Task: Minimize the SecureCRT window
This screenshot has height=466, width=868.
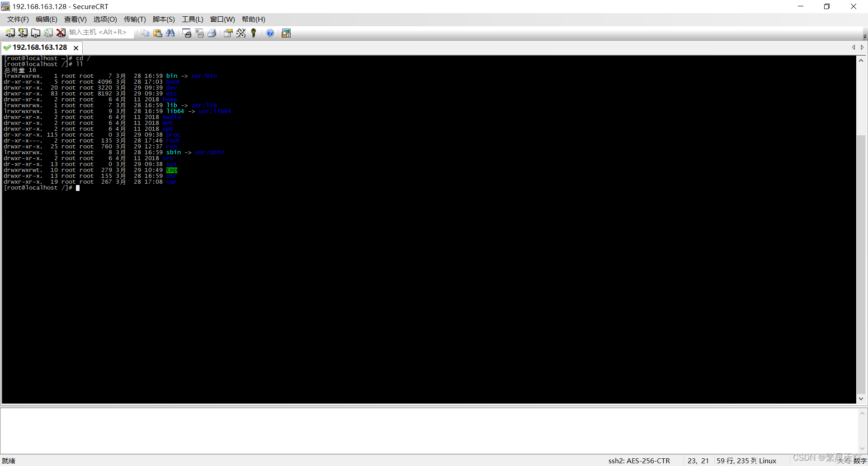Action: point(801,6)
